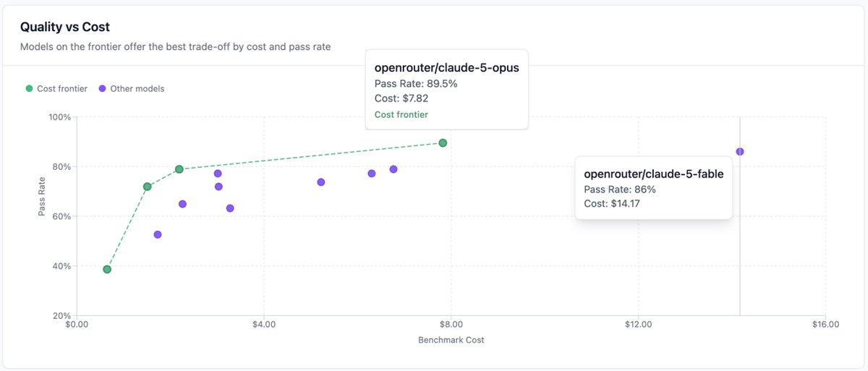Click "Cost: $14.17" in the fable tooltip
This screenshot has width=868, height=371.
click(x=613, y=204)
